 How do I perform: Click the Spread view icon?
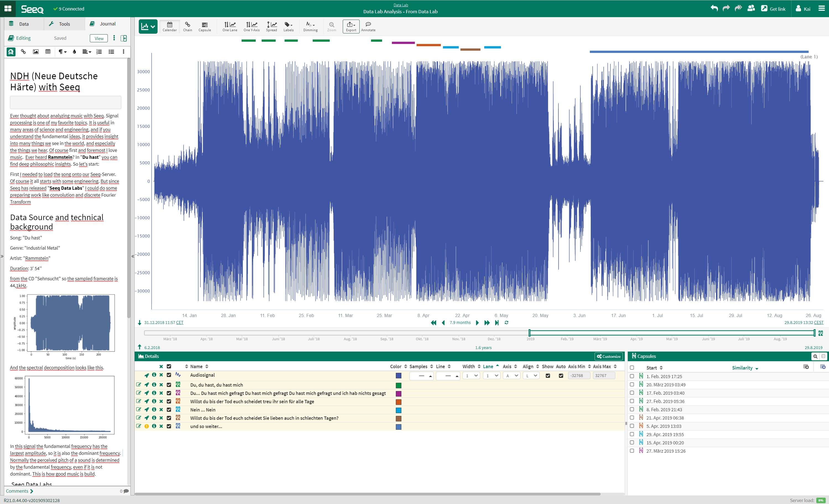pyautogui.click(x=271, y=25)
